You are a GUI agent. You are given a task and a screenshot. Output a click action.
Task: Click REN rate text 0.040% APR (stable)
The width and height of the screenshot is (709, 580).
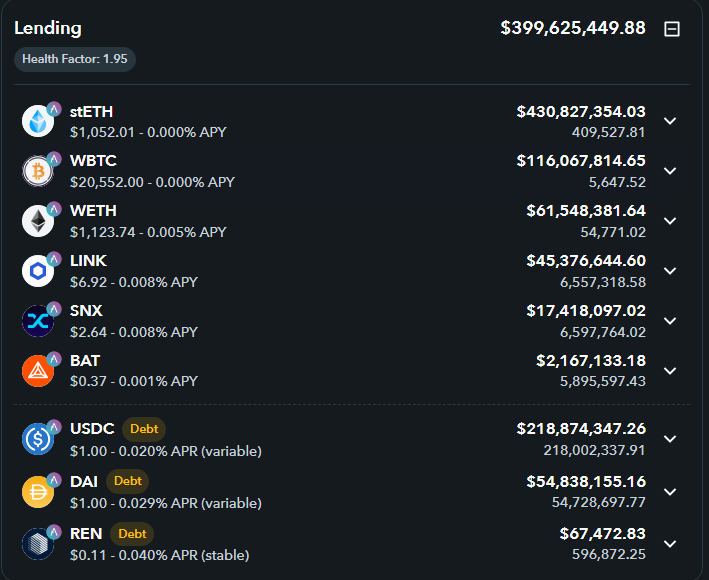coord(184,556)
